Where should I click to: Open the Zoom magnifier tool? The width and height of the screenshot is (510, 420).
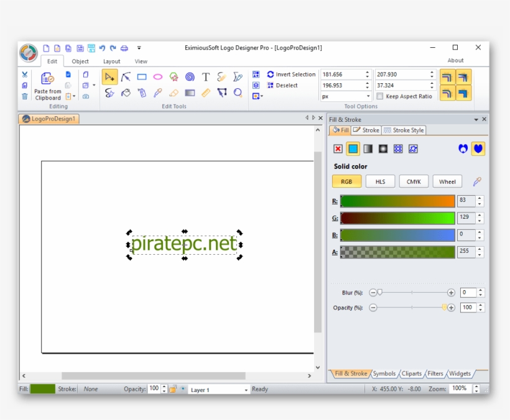point(237,93)
